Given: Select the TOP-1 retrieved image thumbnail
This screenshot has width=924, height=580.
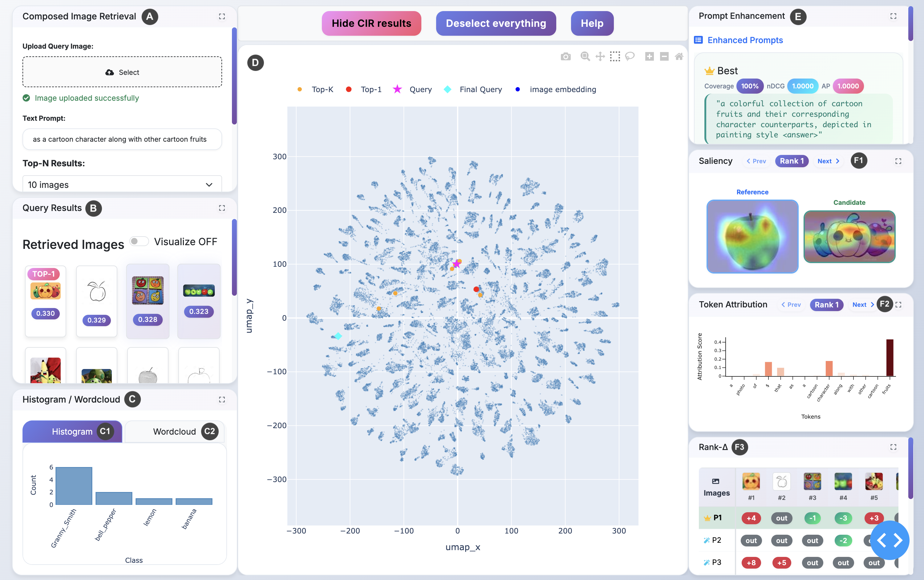Looking at the screenshot, I should pos(46,291).
